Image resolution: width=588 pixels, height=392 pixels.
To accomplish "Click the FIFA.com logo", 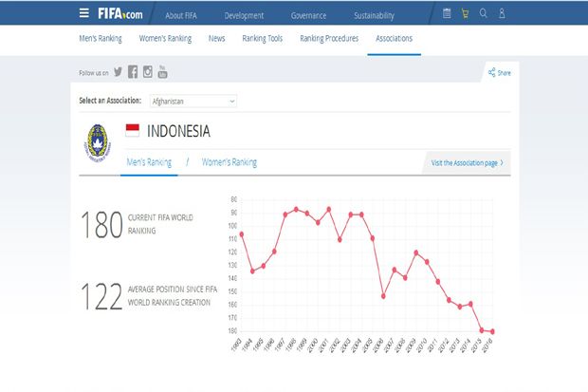I will pyautogui.click(x=120, y=14).
